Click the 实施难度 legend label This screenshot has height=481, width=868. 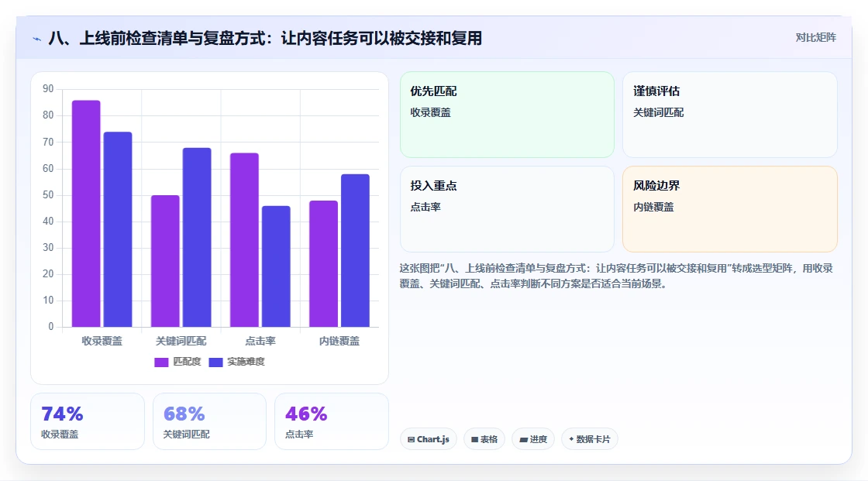coord(246,362)
